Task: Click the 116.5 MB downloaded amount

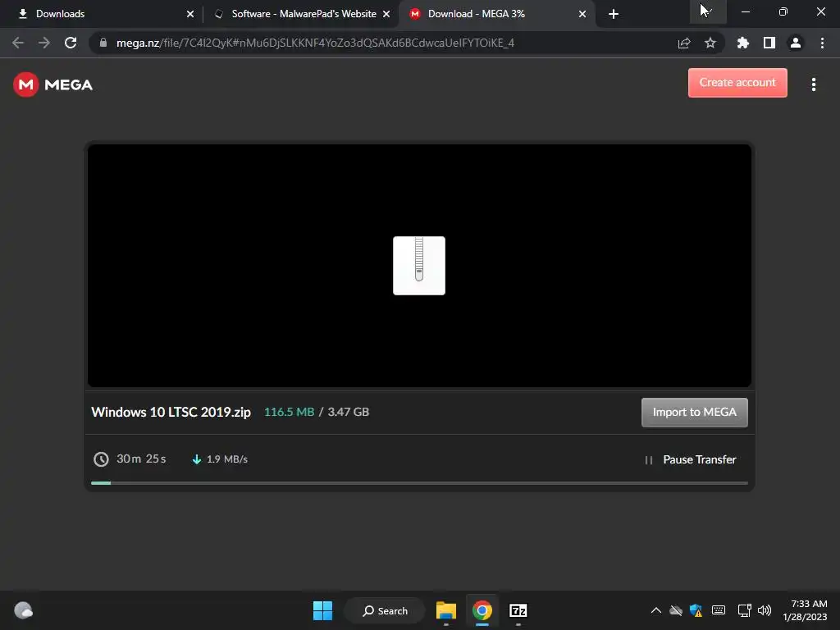Action: click(x=290, y=412)
